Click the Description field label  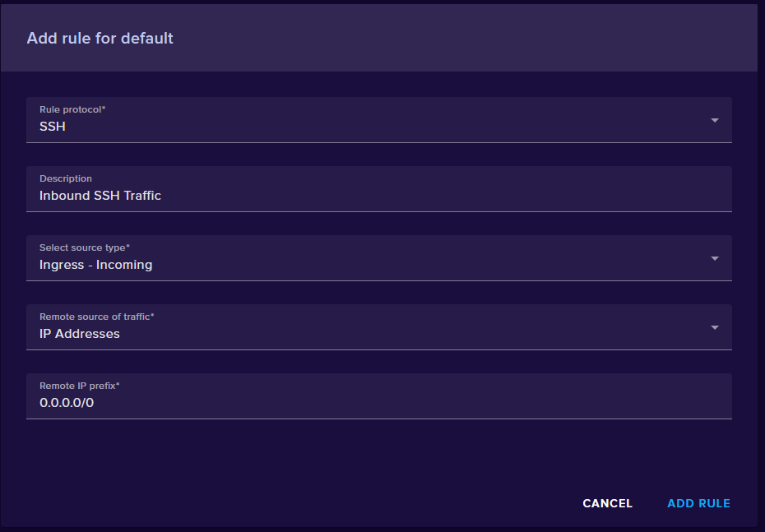(x=66, y=178)
